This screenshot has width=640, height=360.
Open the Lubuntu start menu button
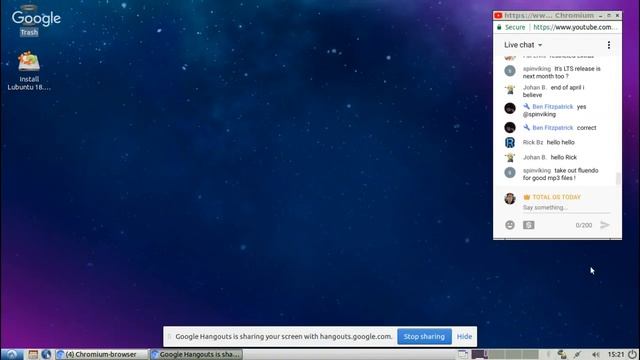(x=12, y=354)
